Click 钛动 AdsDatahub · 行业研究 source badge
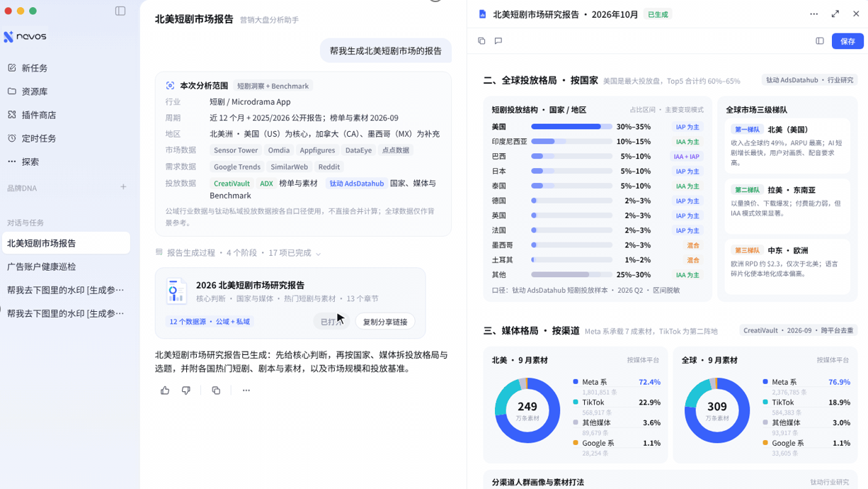The image size is (868, 489). [x=809, y=80]
